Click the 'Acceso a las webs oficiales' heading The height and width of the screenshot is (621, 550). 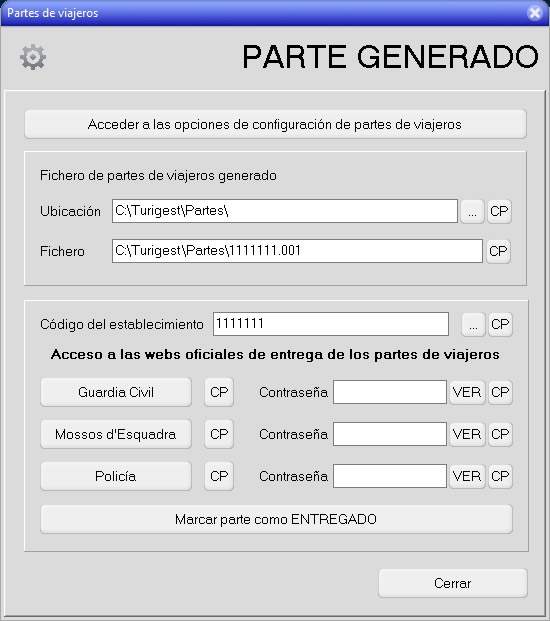point(275,354)
